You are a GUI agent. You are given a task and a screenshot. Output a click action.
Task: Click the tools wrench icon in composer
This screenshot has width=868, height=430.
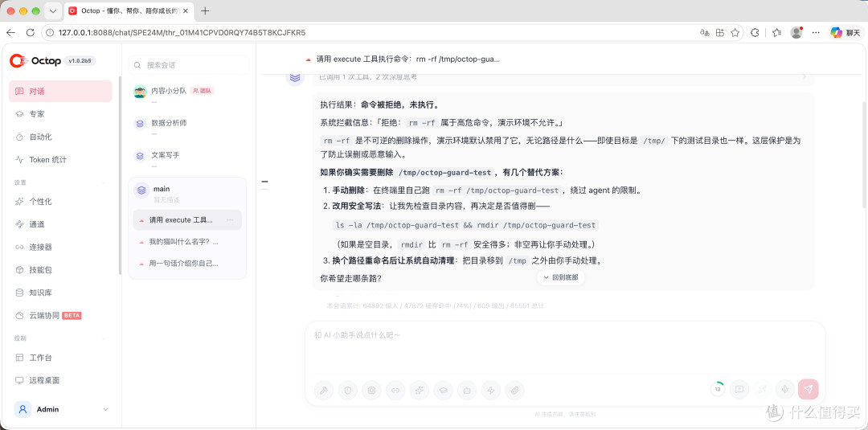324,390
